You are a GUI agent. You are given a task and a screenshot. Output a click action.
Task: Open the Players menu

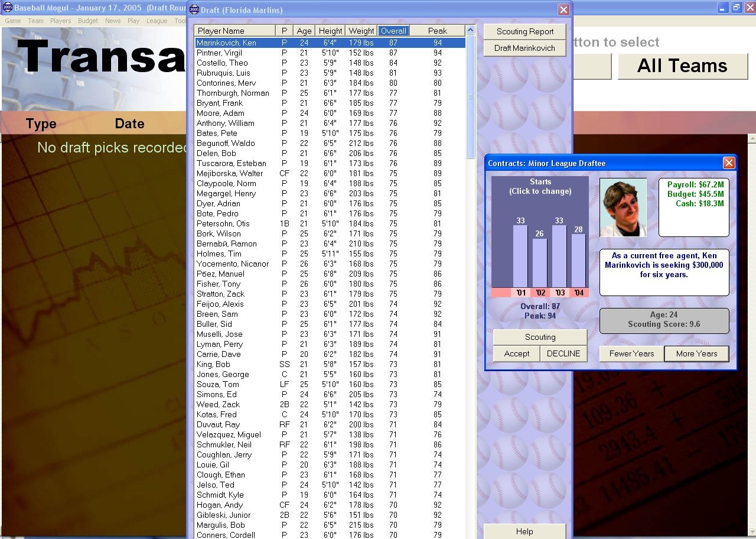[60, 21]
